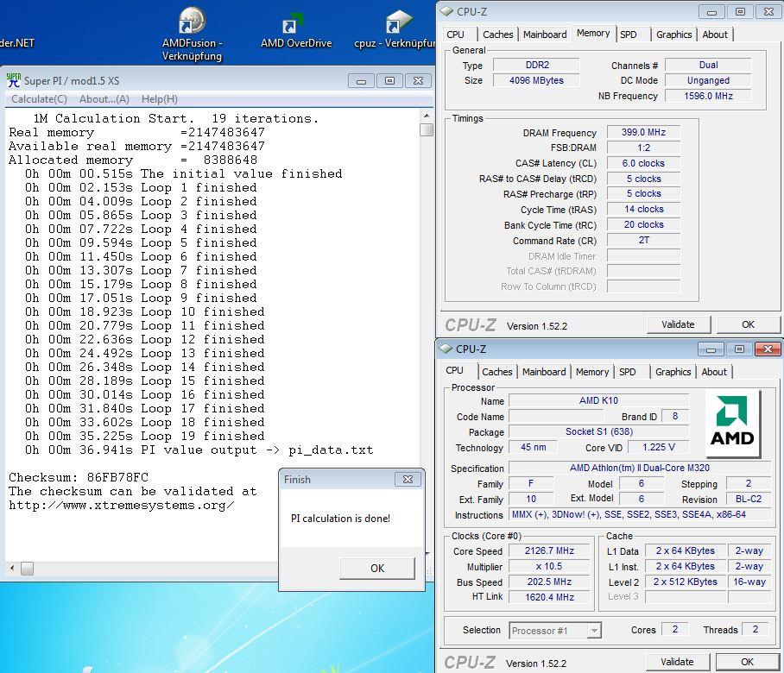The width and height of the screenshot is (784, 673).
Task: Click the Specification AMD Athlon II Dual-Core M320
Action: coord(640,469)
